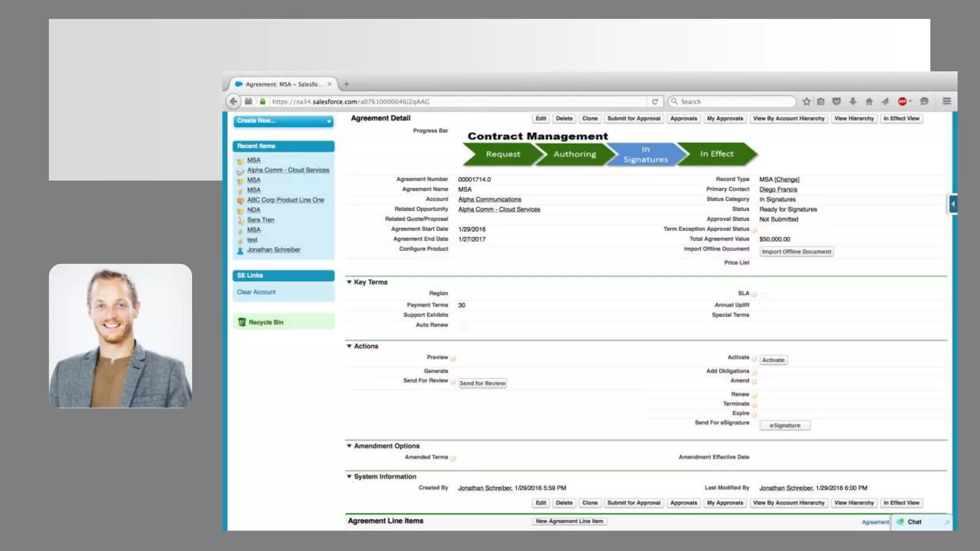Bookmark the page with the star icon
This screenshot has height=551, width=980.
[806, 101]
